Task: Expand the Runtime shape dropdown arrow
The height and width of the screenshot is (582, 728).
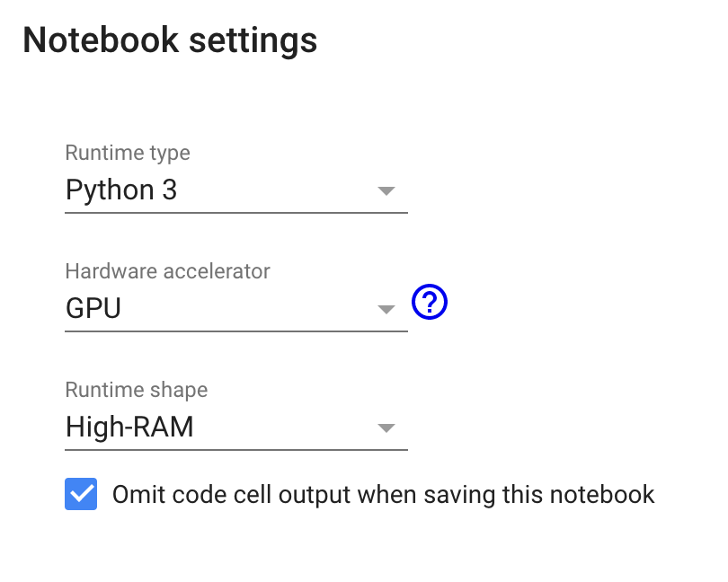Action: coord(386,428)
